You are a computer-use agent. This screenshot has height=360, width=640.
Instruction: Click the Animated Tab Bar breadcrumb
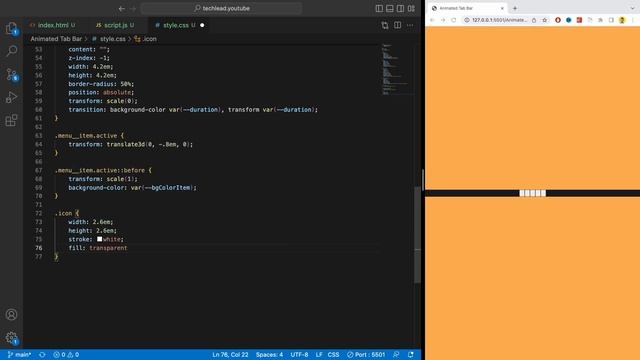tap(56, 39)
